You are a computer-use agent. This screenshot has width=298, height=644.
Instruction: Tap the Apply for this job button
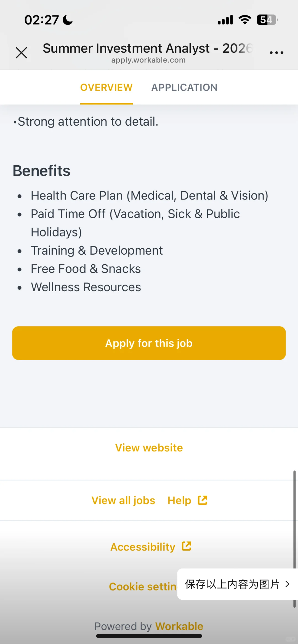tap(149, 343)
